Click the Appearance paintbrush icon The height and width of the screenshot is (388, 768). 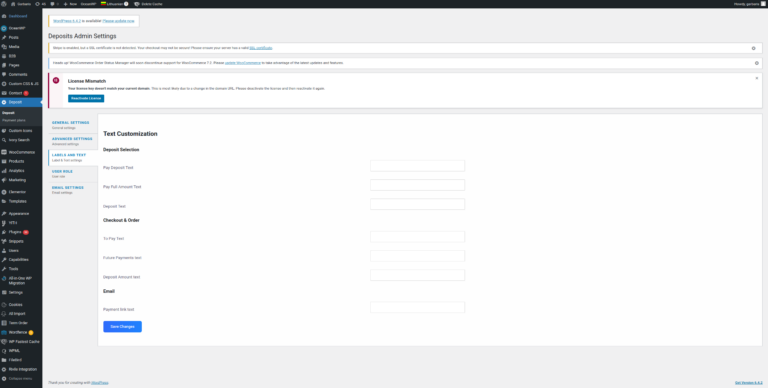click(4, 214)
